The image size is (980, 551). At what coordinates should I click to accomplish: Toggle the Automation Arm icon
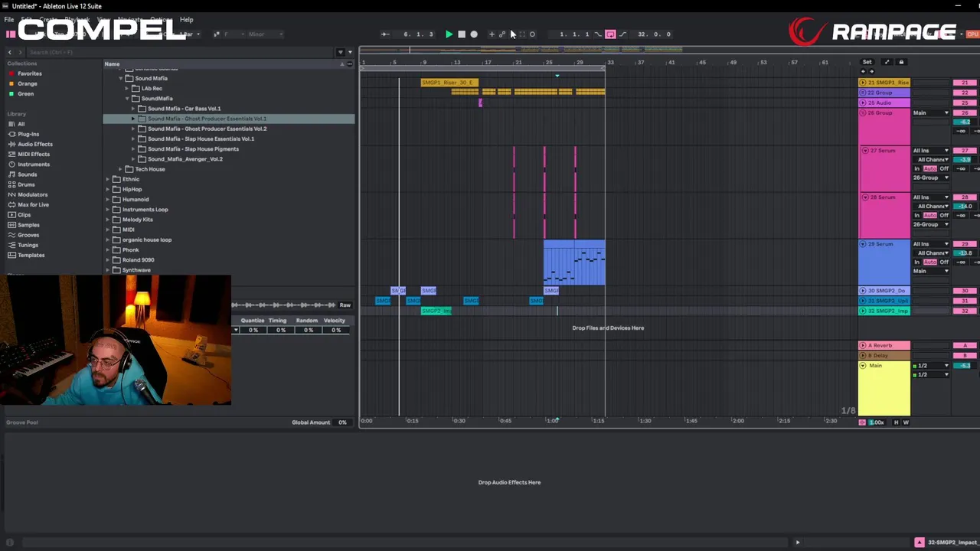tap(502, 34)
